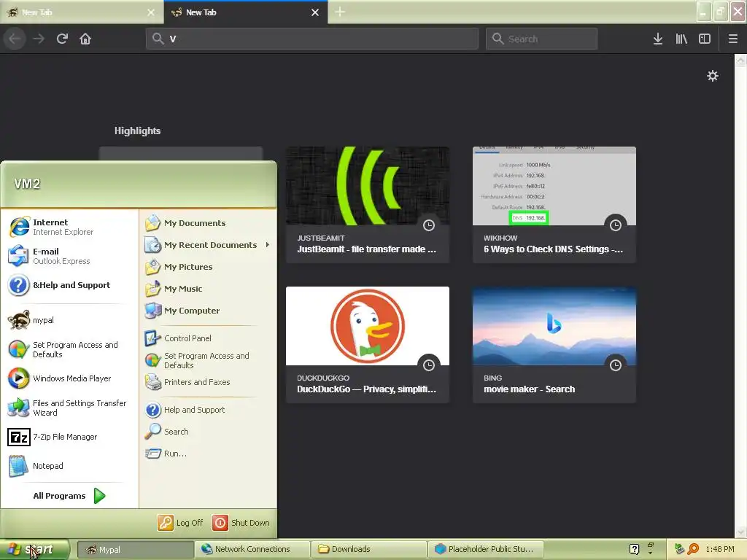747x560 pixels.
Task: Open Set Program Access and Defaults in right column
Action: point(208,360)
